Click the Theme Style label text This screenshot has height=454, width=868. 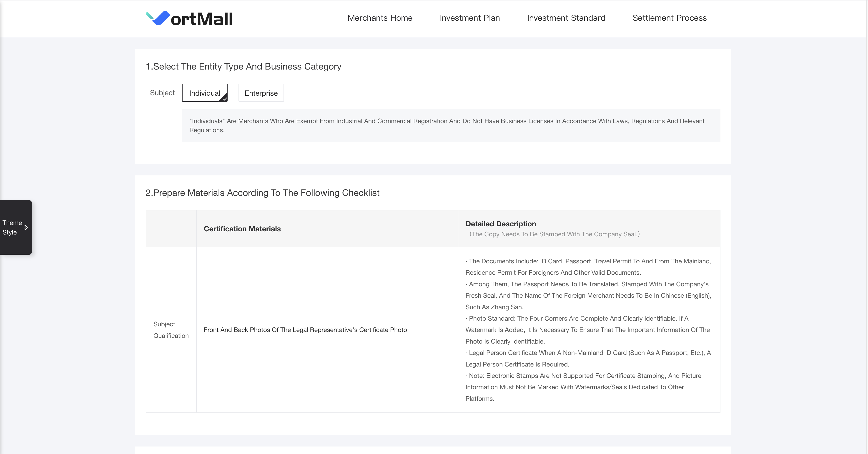click(x=12, y=227)
